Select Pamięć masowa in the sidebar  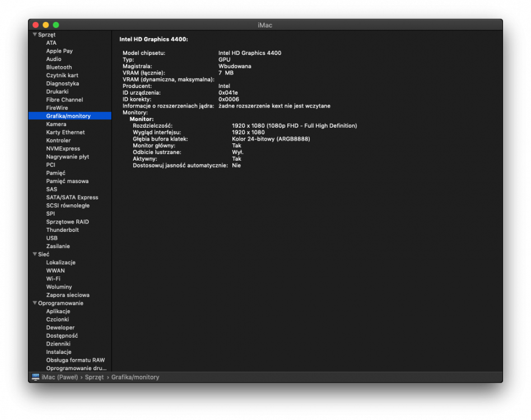67,181
